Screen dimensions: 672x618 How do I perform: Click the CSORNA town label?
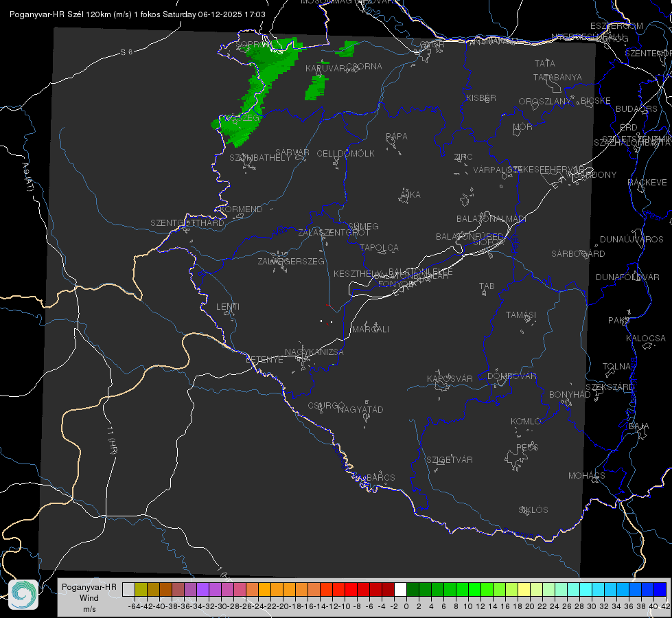pyautogui.click(x=364, y=67)
